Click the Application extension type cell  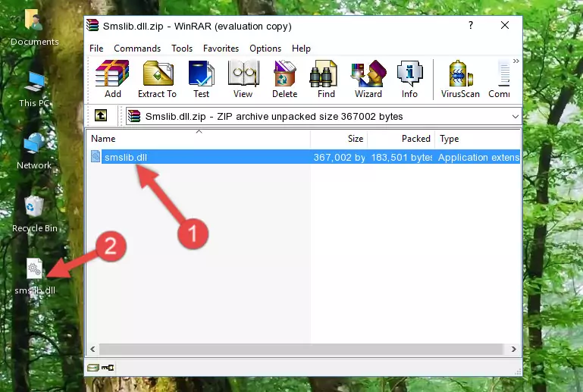pos(478,157)
